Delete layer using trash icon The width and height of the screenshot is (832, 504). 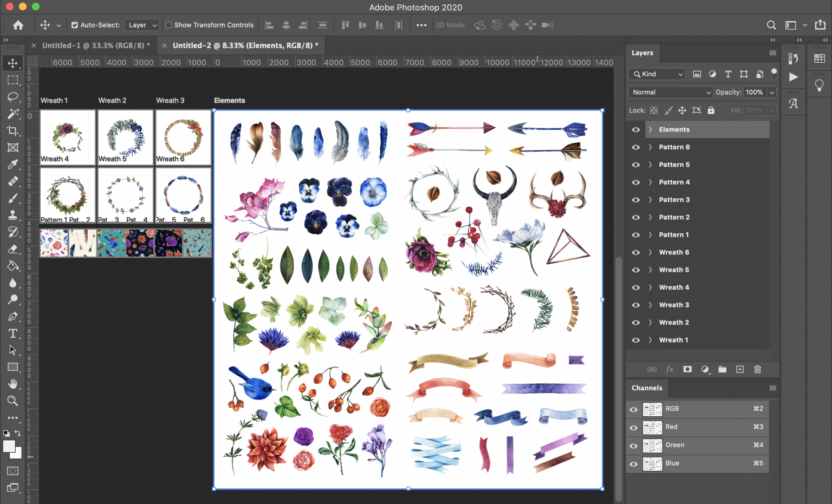[x=757, y=369]
